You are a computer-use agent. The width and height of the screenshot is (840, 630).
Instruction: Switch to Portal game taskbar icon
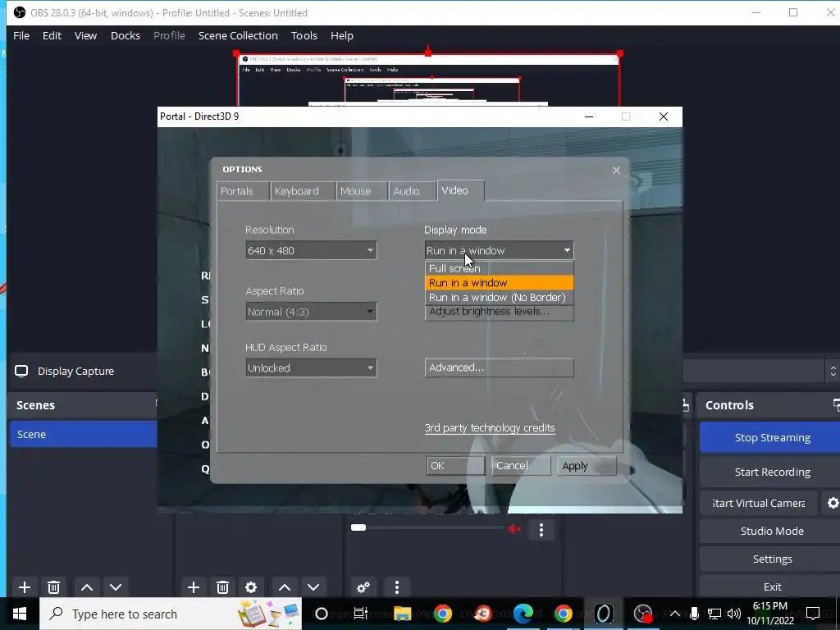[603, 614]
